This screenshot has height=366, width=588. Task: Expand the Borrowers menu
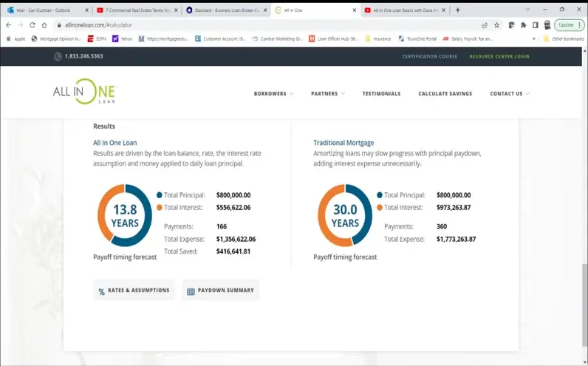(x=273, y=93)
